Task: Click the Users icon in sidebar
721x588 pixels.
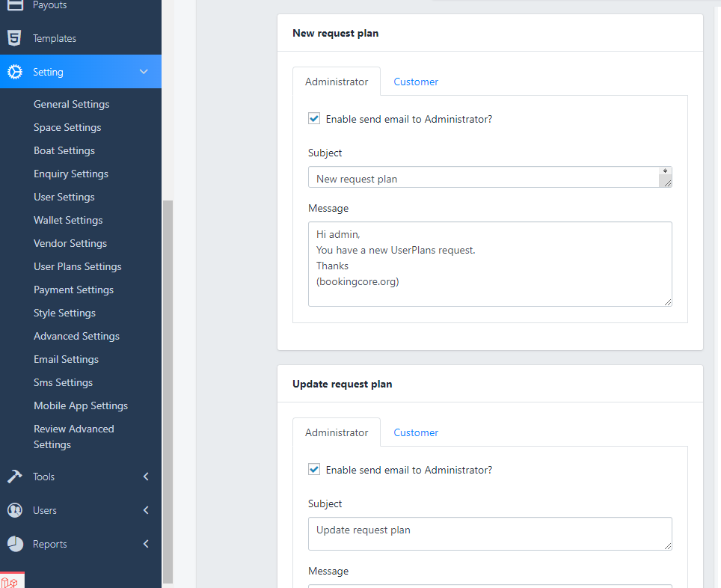Action: point(15,510)
